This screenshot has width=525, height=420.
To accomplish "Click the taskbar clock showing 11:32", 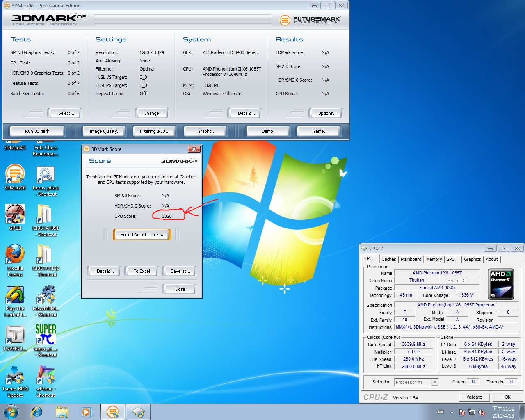I will click(x=503, y=412).
